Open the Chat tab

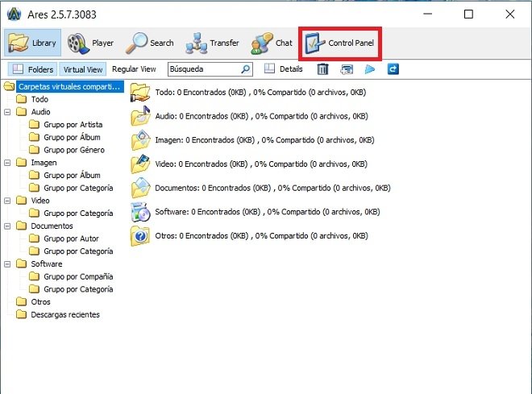272,43
